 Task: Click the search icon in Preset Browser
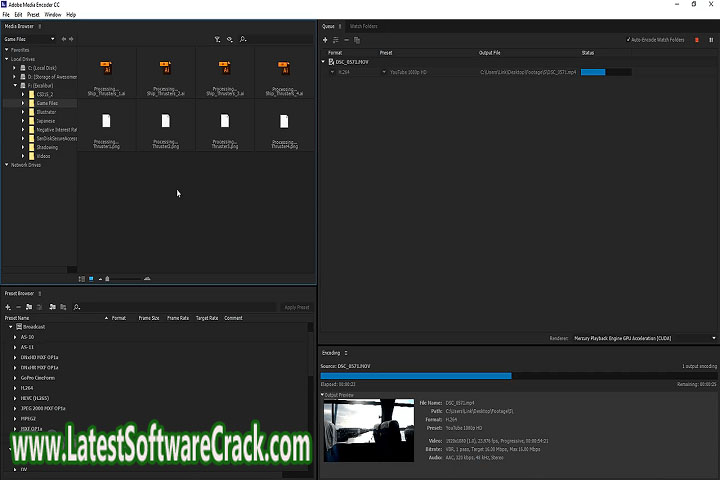click(x=77, y=307)
